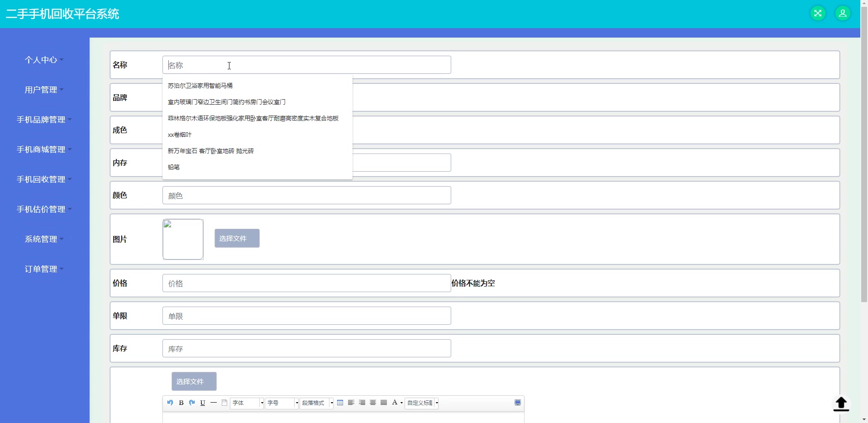Click the redo icon in editor toolbar

(192, 403)
